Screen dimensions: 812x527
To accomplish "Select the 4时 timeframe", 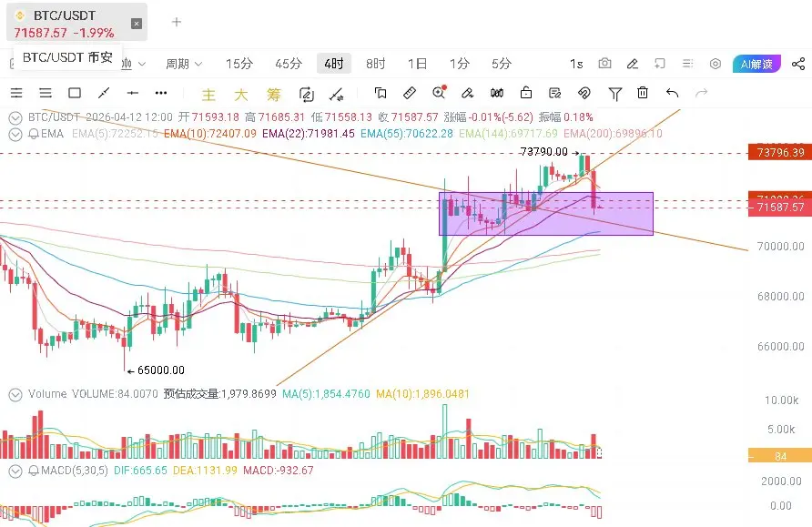I will tap(334, 64).
